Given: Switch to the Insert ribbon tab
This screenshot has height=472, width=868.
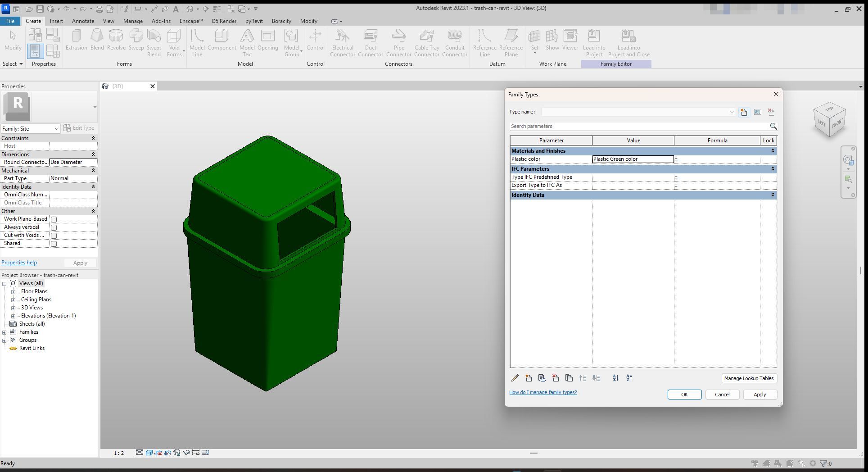Looking at the screenshot, I should [x=56, y=21].
